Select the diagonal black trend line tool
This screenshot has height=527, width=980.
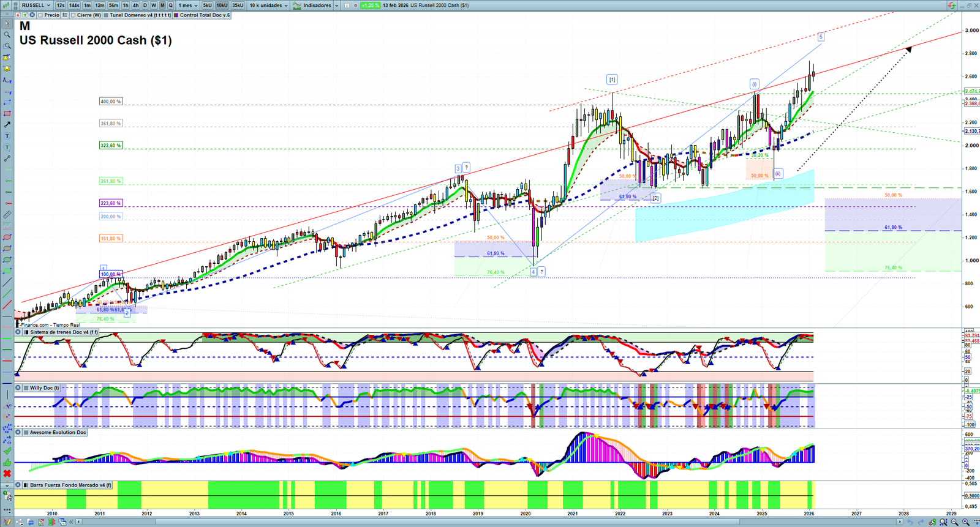(7, 283)
